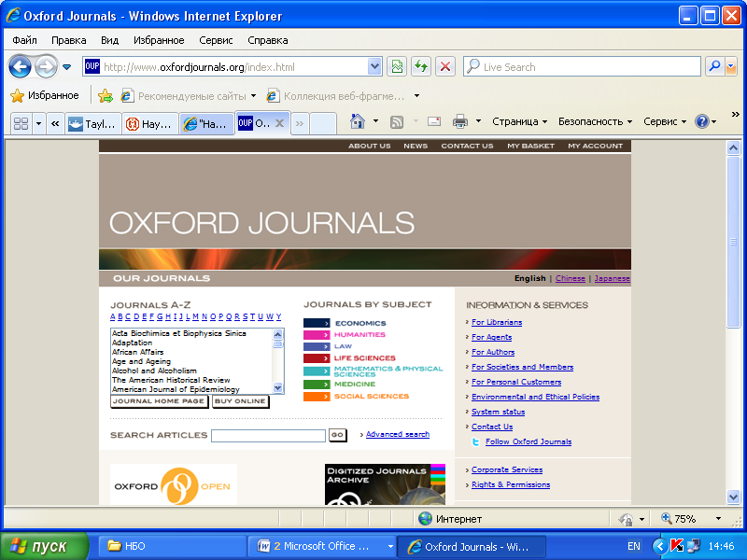Viewport: 747px width, 560px height.
Task: Open the Избранное favorites star button
Action: coord(44,96)
